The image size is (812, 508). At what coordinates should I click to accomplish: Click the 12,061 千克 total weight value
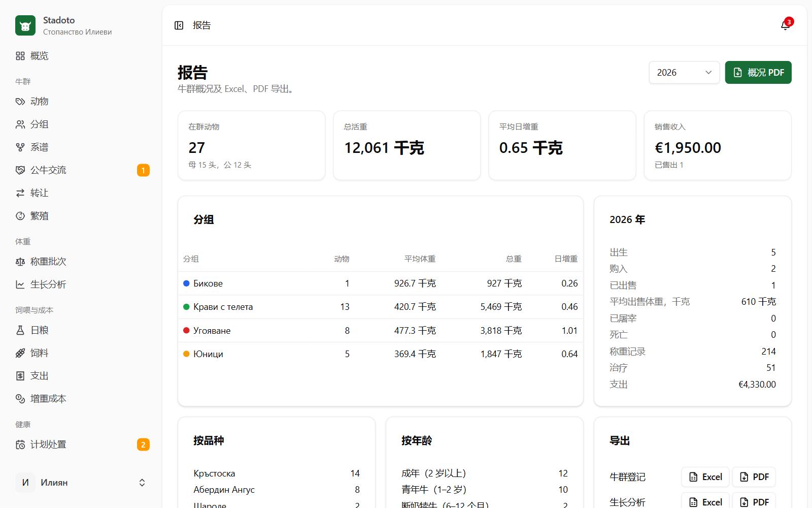[384, 148]
